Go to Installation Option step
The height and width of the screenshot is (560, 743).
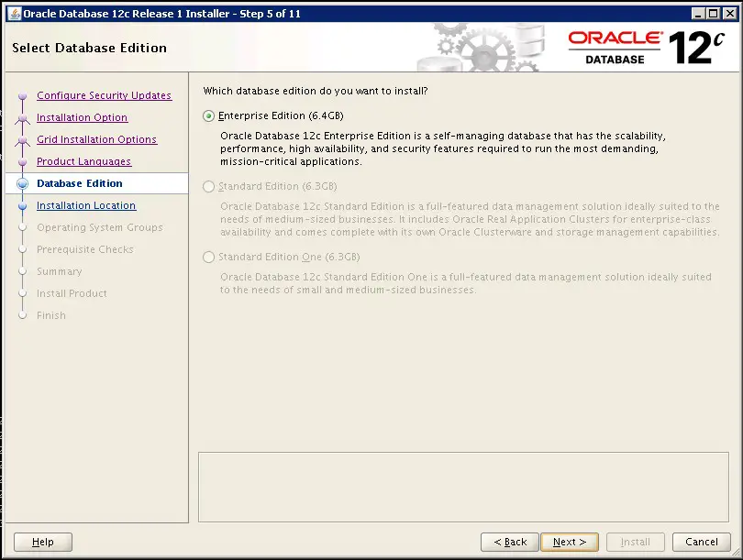click(82, 117)
